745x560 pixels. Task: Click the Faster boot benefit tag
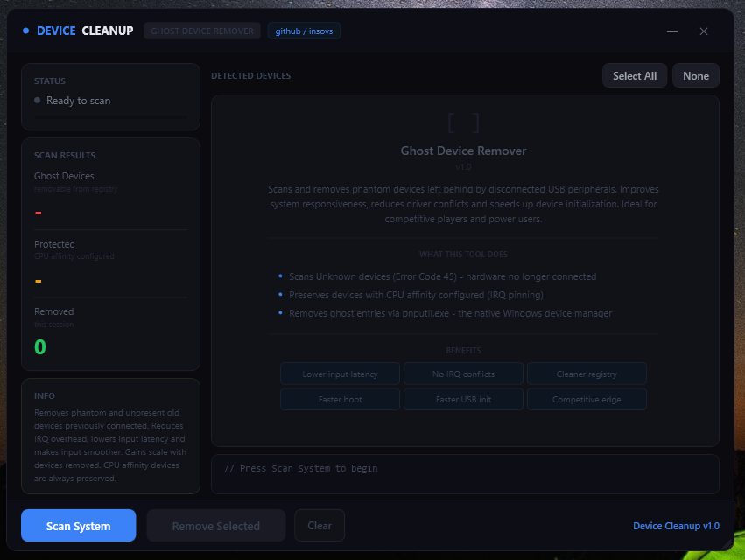point(340,399)
